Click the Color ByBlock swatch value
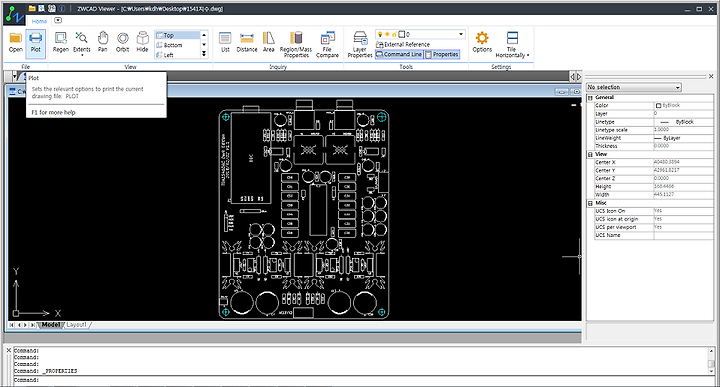720x387 pixels. (x=683, y=105)
